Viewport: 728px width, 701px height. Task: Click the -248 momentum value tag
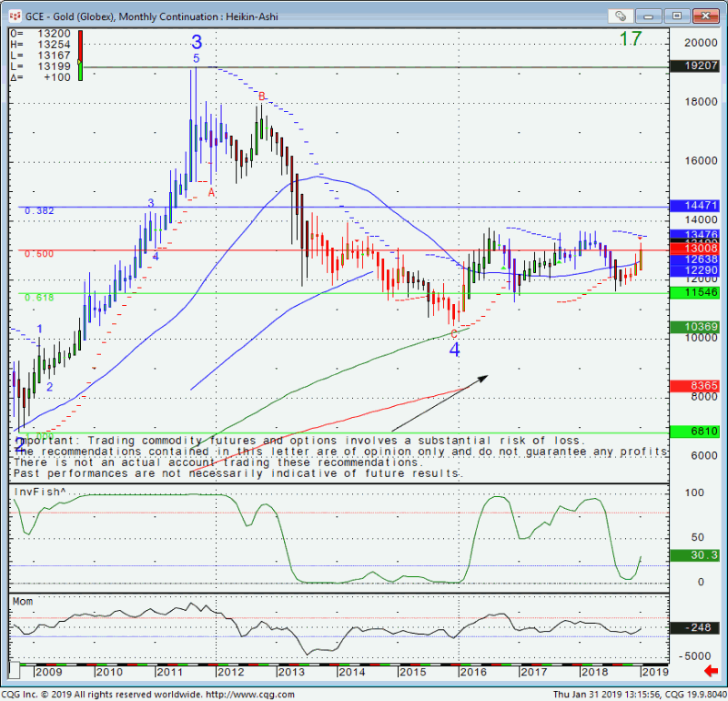tap(696, 628)
